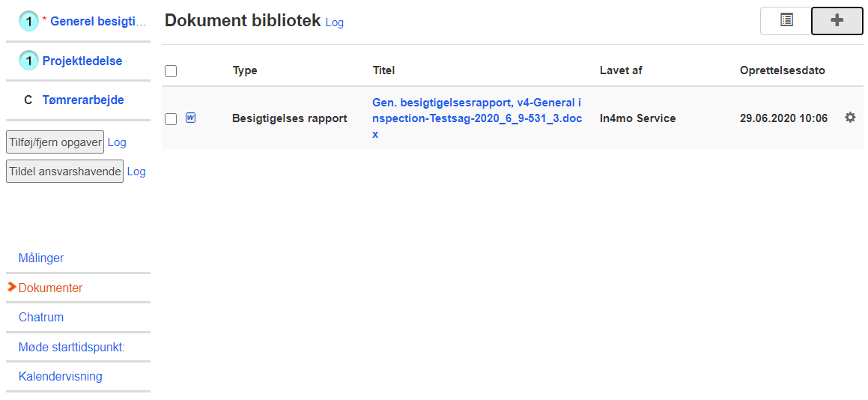Open the Tømrerarbejde task link
Viewport: 868px width, 400px height.
[83, 100]
